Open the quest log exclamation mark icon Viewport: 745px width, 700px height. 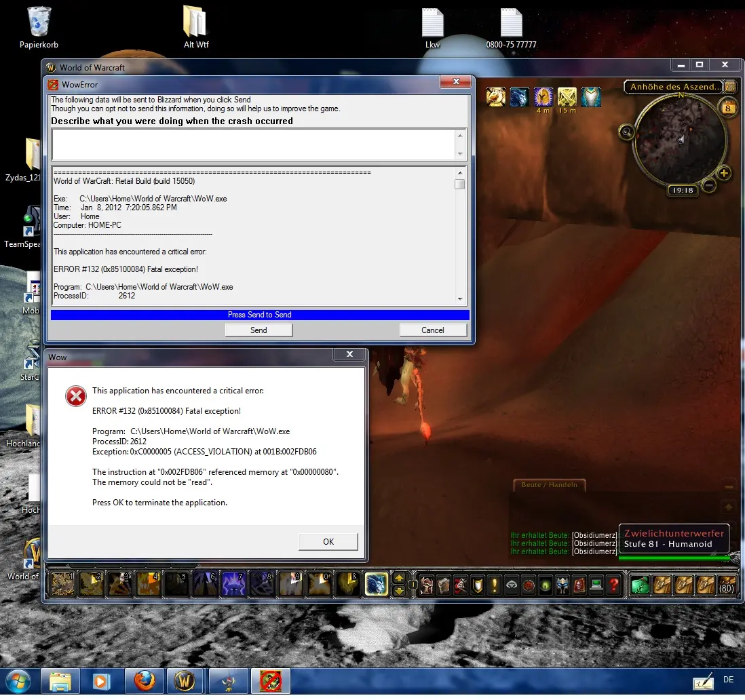click(x=493, y=584)
